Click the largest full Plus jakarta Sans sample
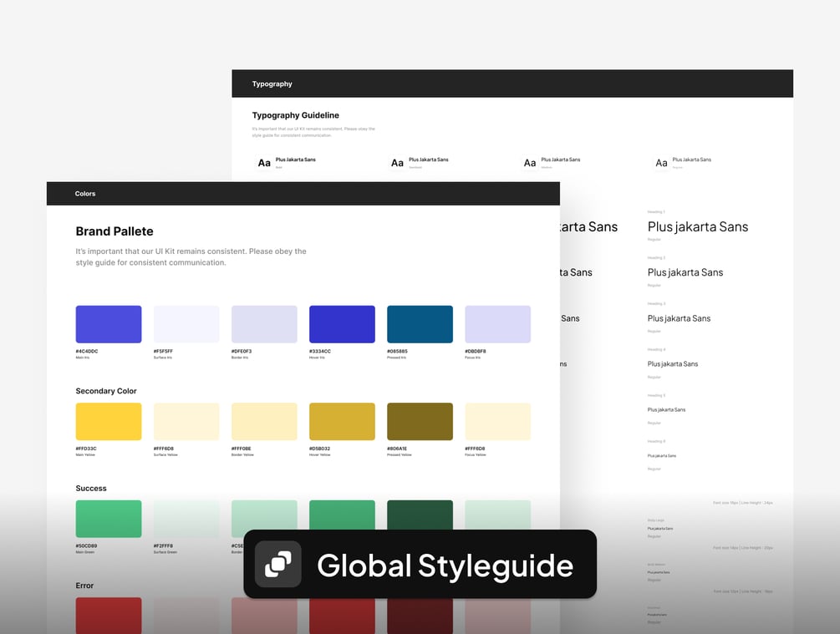The height and width of the screenshot is (634, 840). tap(698, 227)
